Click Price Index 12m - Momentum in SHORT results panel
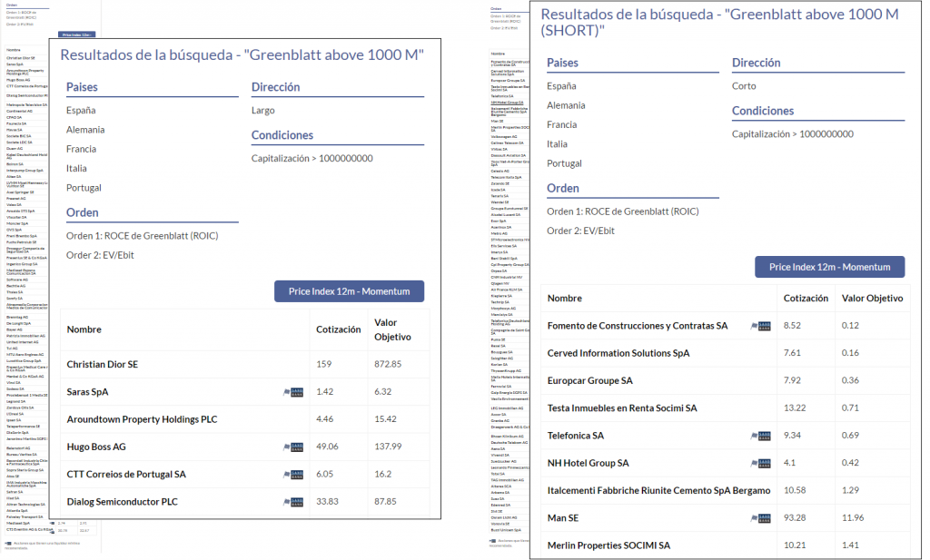 (829, 267)
